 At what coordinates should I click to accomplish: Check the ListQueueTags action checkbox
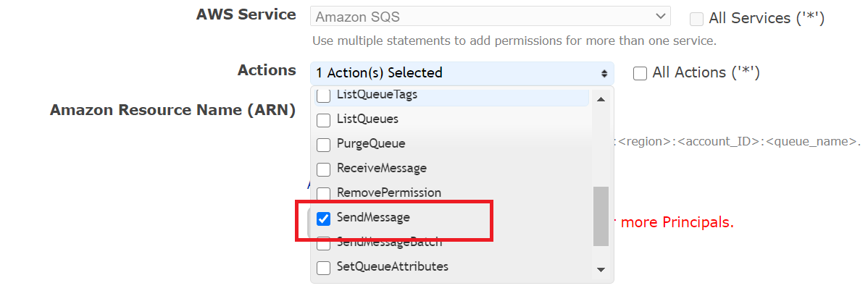pos(324,96)
